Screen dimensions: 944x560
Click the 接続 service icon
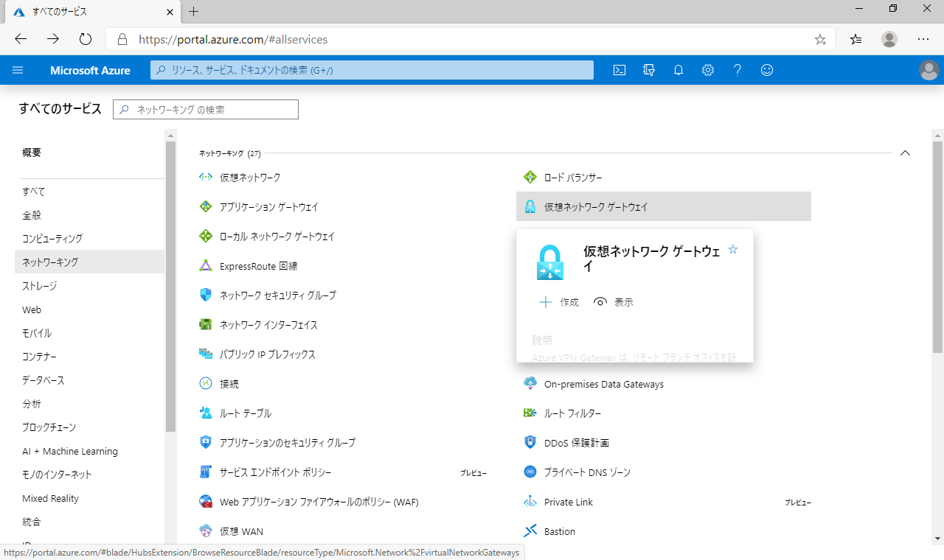(206, 384)
